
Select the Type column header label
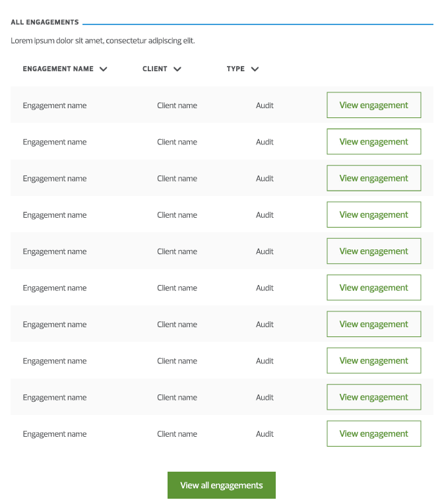pos(236,69)
